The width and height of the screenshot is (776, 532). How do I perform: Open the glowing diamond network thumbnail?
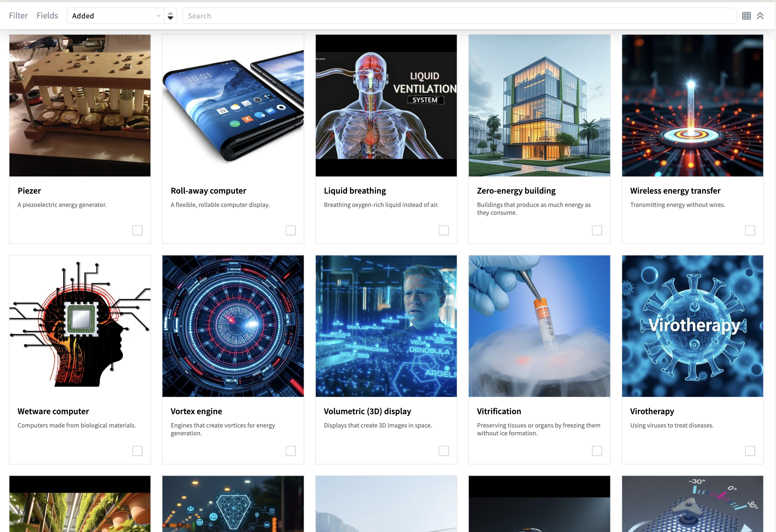(233, 504)
